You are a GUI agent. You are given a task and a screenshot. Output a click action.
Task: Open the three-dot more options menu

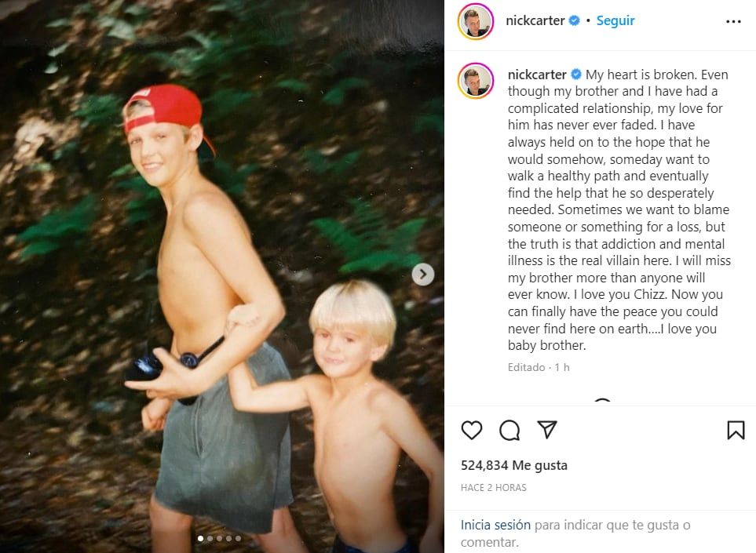(733, 21)
